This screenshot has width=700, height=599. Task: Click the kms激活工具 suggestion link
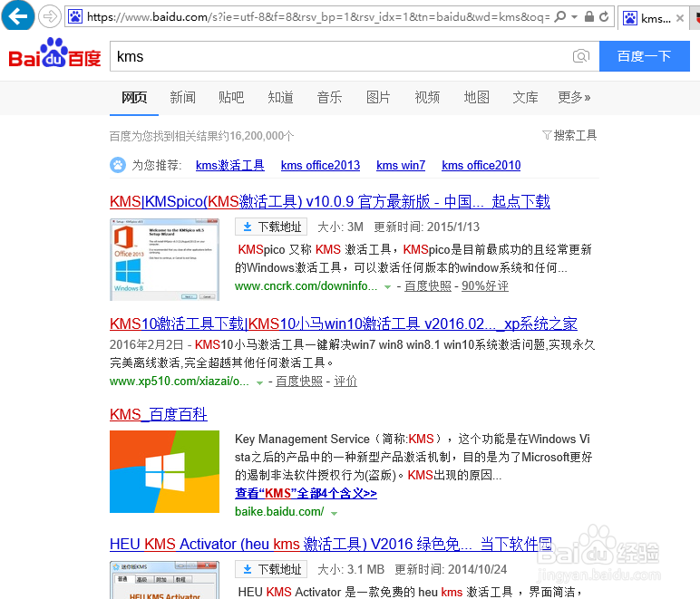(230, 166)
